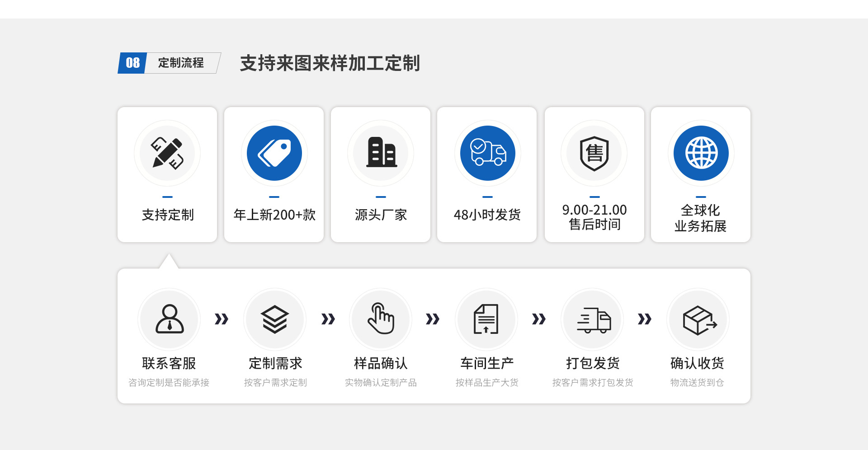Click the arrows between 样品确认 and 车间生产

click(x=433, y=319)
